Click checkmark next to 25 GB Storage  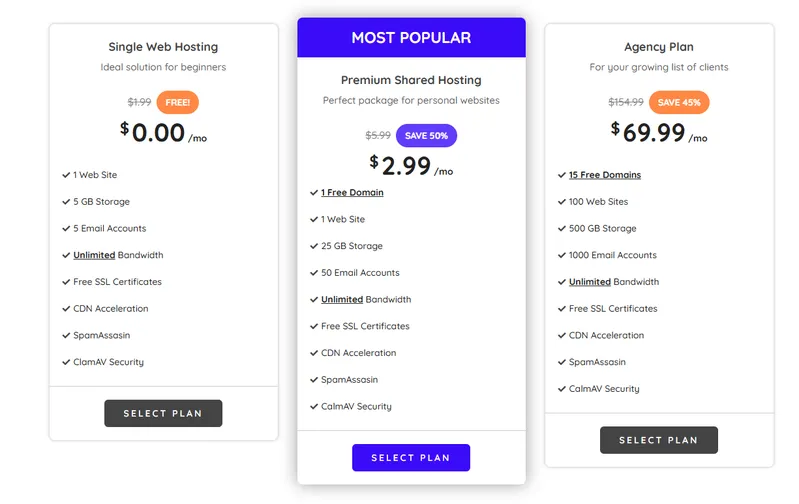point(314,246)
